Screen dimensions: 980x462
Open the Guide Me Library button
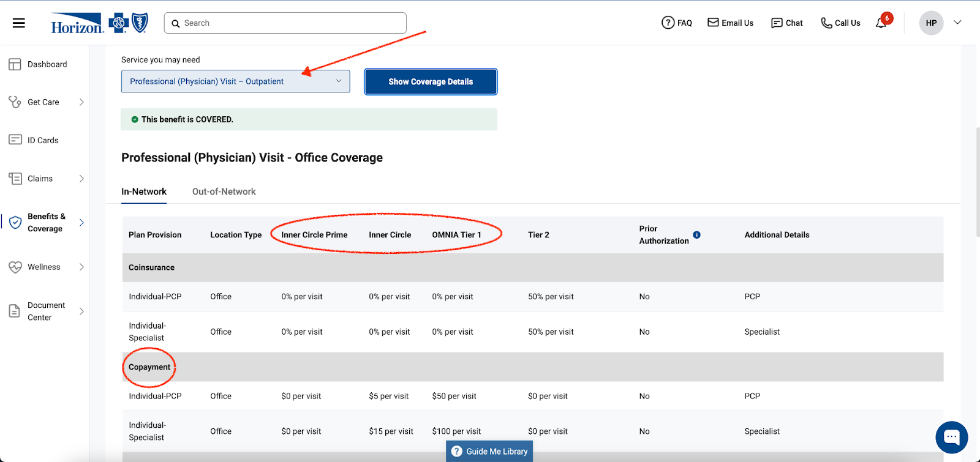tap(489, 452)
